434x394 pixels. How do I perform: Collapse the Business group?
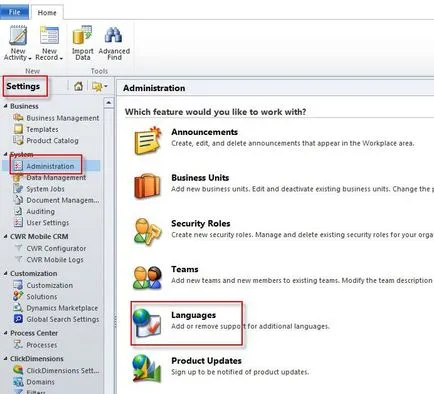(6, 106)
